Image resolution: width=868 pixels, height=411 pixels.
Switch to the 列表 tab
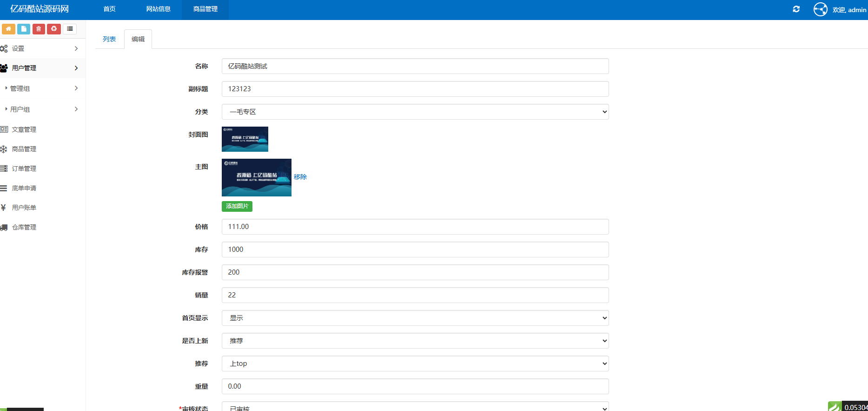click(109, 39)
